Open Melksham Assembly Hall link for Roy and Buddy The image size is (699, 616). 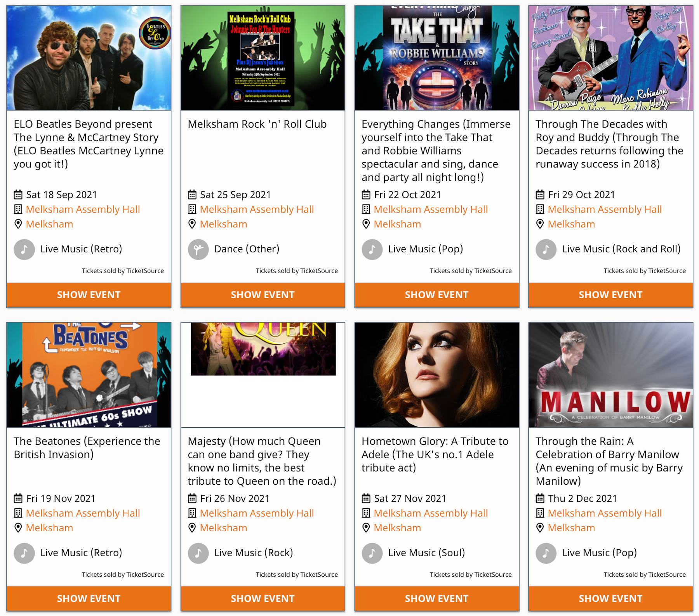click(605, 209)
